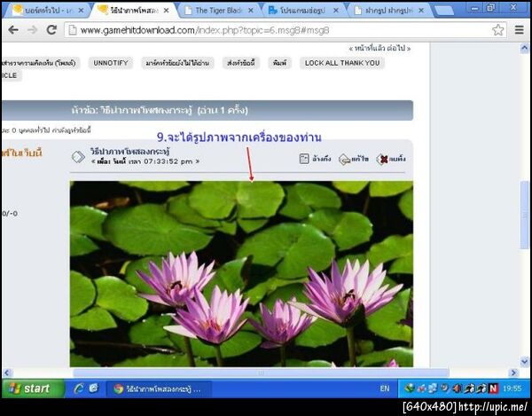Image resolution: width=532 pixels, height=416 pixels.
Task: Click the red N tray icon
Action: tap(493, 389)
